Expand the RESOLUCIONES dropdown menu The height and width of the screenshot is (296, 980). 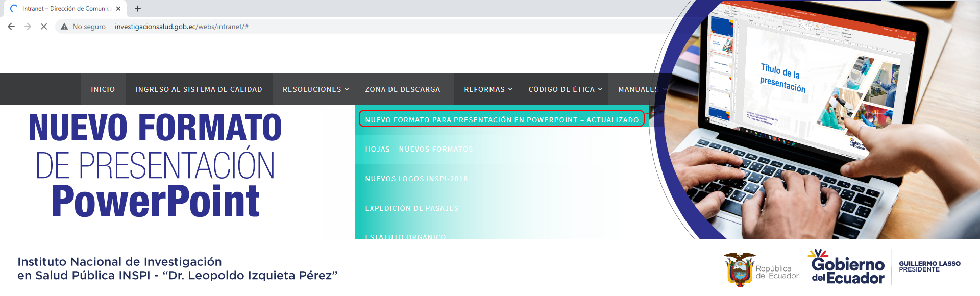316,89
